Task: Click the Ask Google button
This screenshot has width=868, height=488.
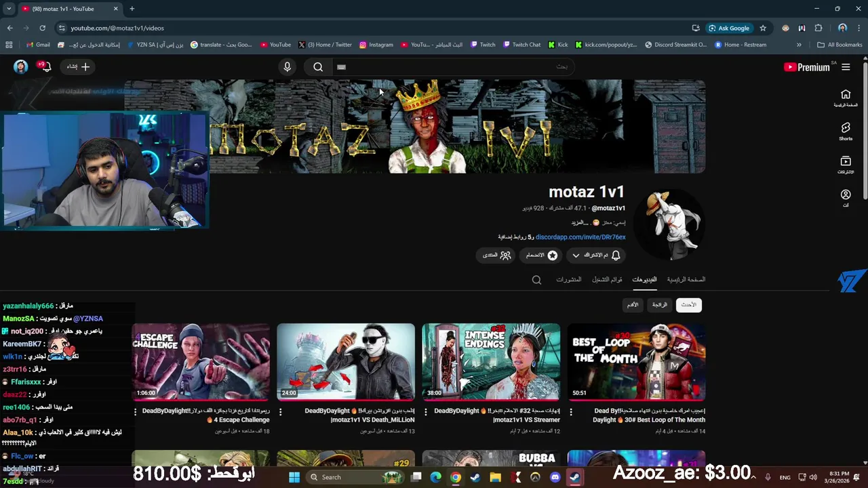Action: point(729,28)
